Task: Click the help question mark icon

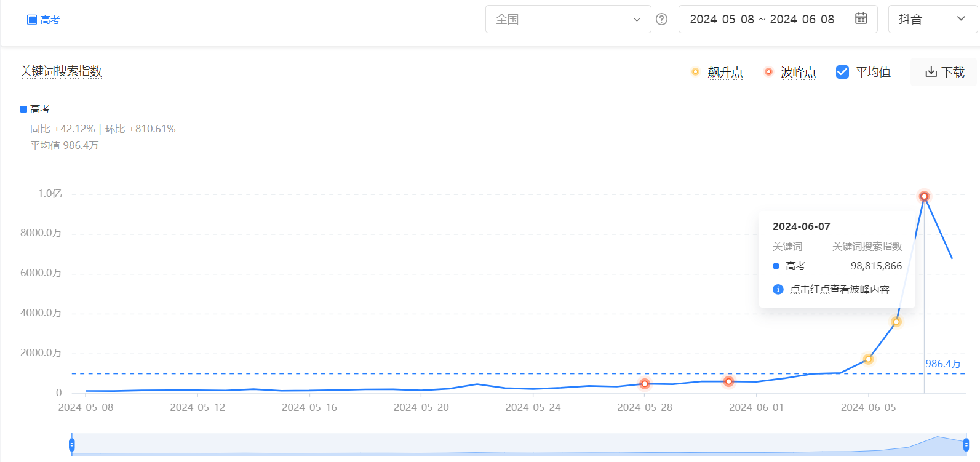Action: 661,19
